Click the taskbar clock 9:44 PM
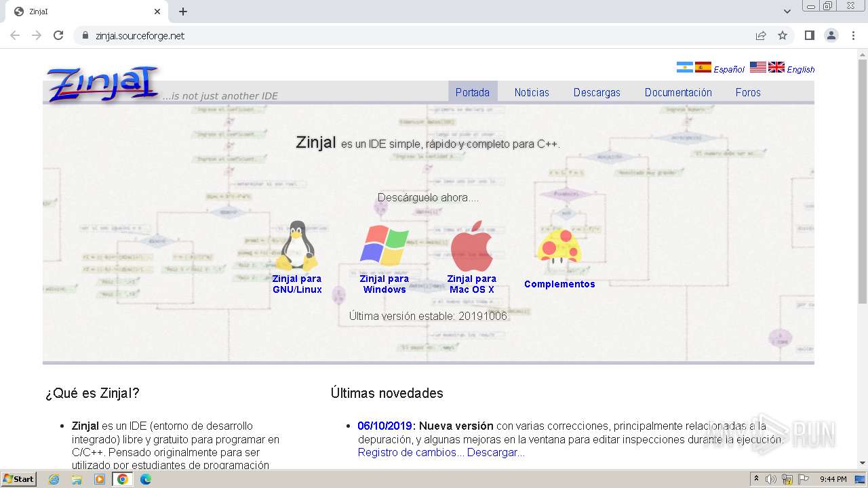This screenshot has height=488, width=868. [x=833, y=479]
